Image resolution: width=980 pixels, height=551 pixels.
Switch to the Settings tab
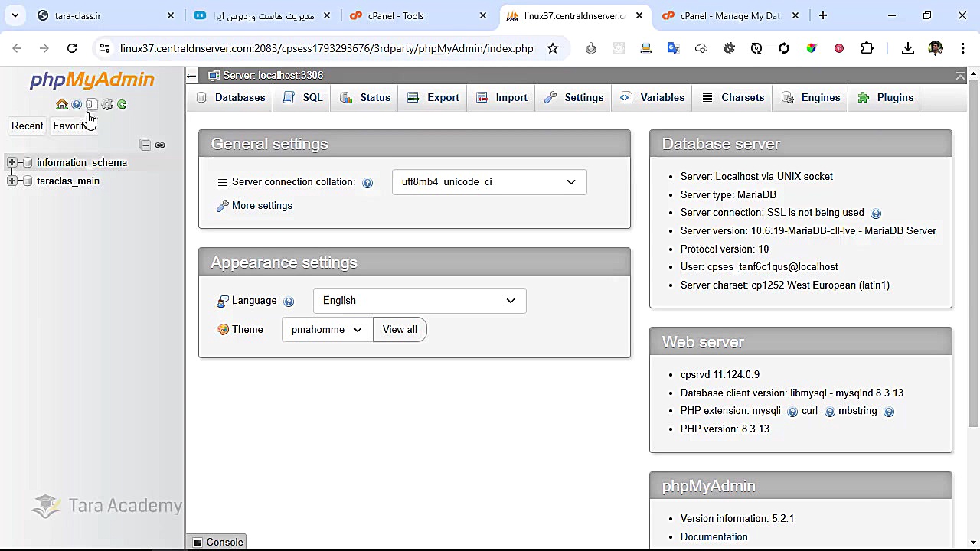[x=574, y=98]
